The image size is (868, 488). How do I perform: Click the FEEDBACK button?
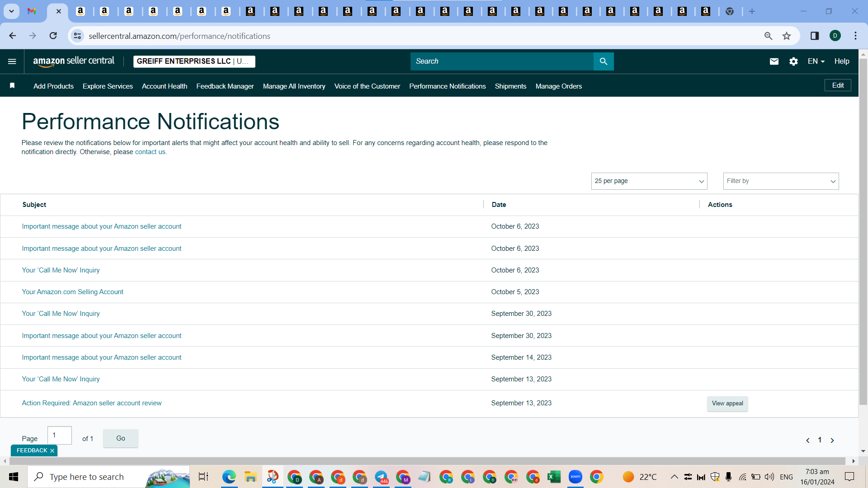click(x=32, y=450)
